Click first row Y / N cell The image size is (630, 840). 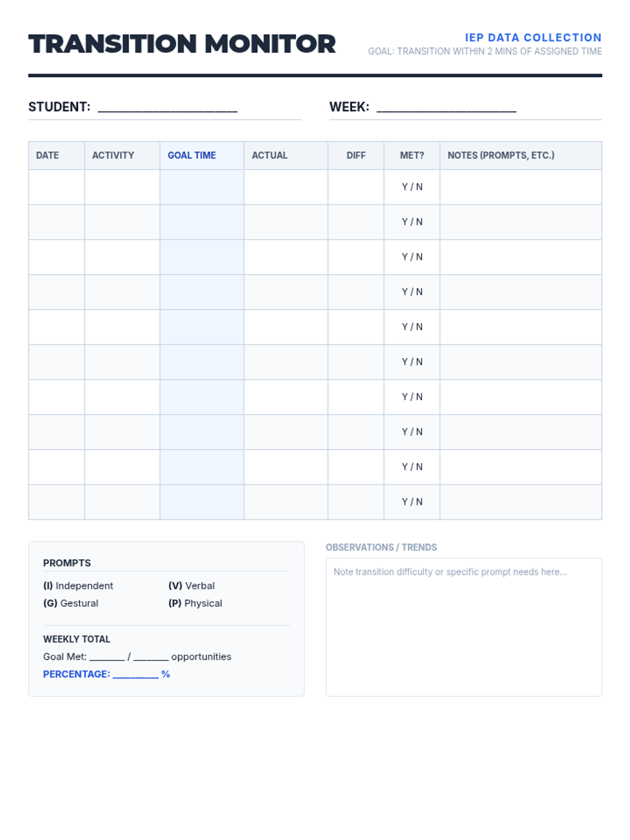(412, 187)
